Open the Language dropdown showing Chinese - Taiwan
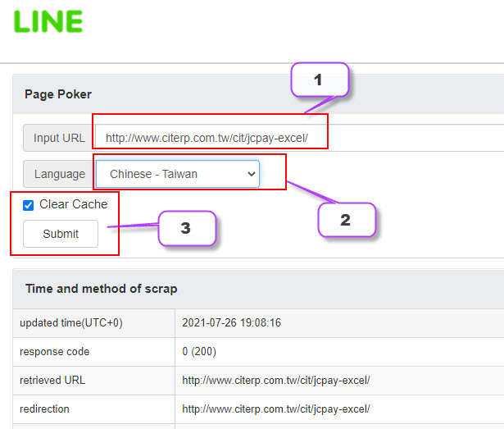This screenshot has height=429, width=504. tap(177, 174)
